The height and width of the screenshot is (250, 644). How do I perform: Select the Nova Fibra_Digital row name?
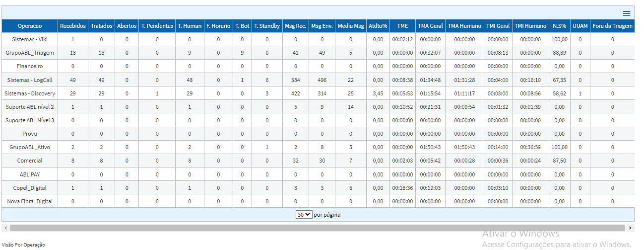30,201
